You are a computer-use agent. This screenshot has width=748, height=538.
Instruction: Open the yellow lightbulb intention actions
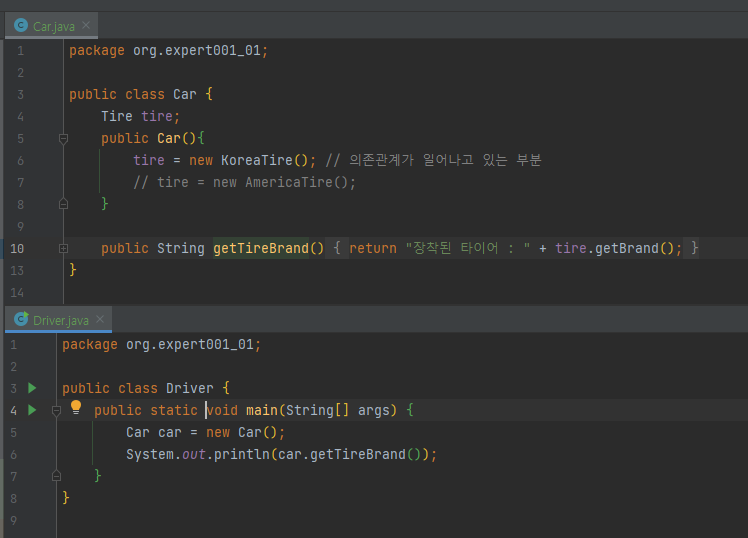click(76, 408)
